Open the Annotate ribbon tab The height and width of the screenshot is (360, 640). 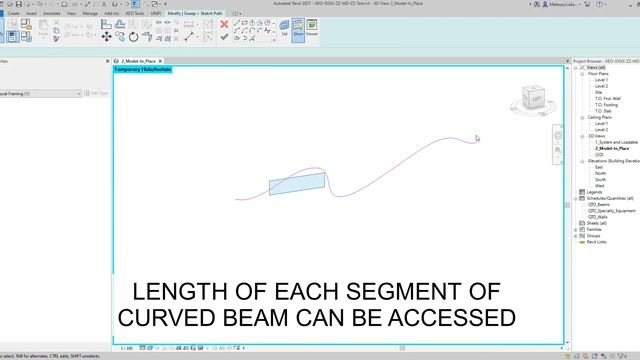point(52,13)
